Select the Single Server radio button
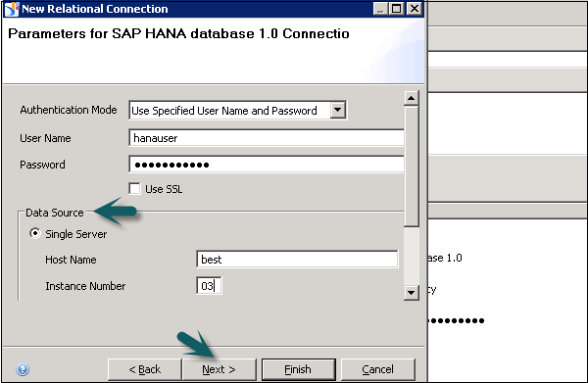This screenshot has width=588, height=383. (x=35, y=233)
